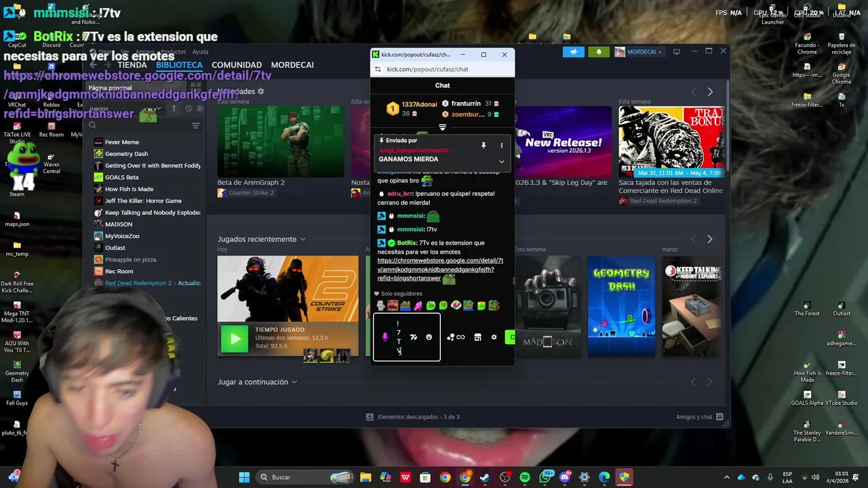Open chat settings gear in Kick popout
This screenshot has height=488, width=868.
(494, 337)
